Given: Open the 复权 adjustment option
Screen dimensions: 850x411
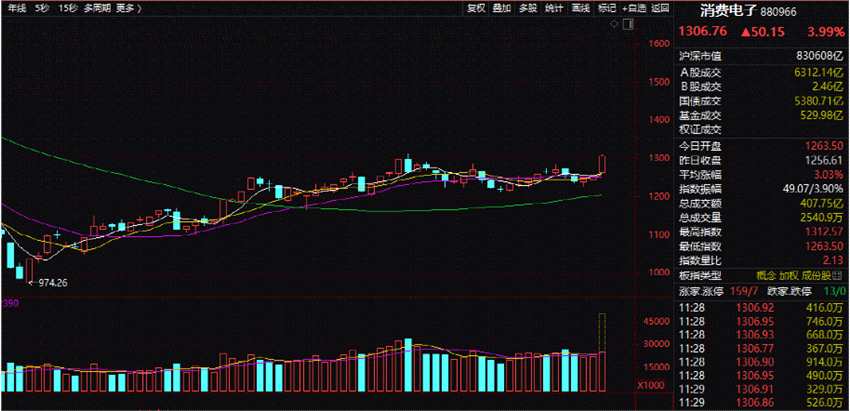Looking at the screenshot, I should 476,8.
